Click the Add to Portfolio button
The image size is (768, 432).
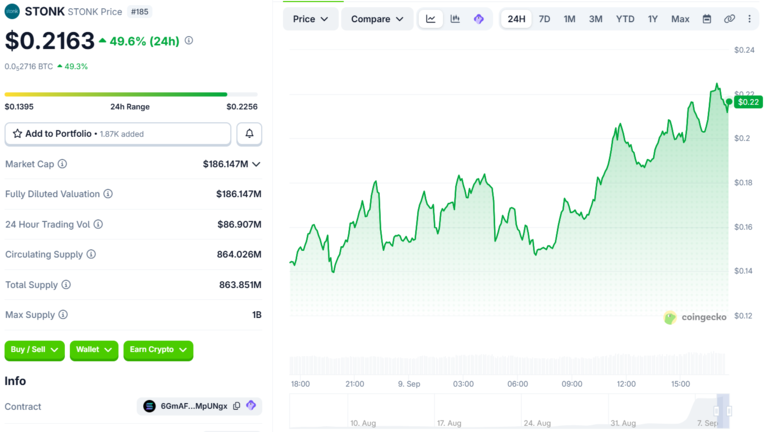pos(118,134)
